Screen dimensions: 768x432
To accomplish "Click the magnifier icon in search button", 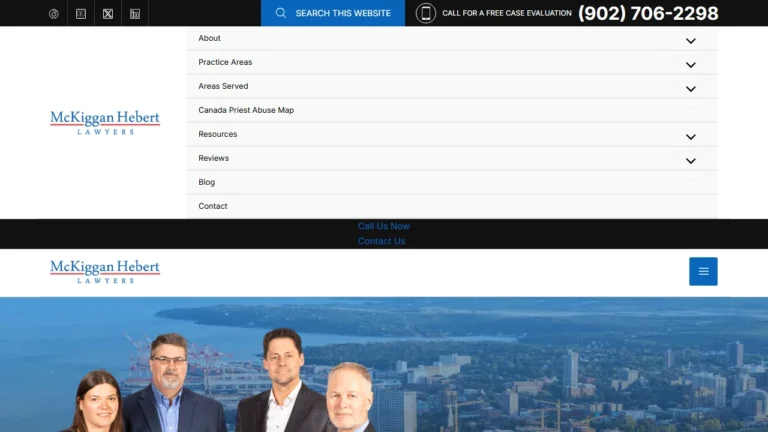I will pos(281,13).
